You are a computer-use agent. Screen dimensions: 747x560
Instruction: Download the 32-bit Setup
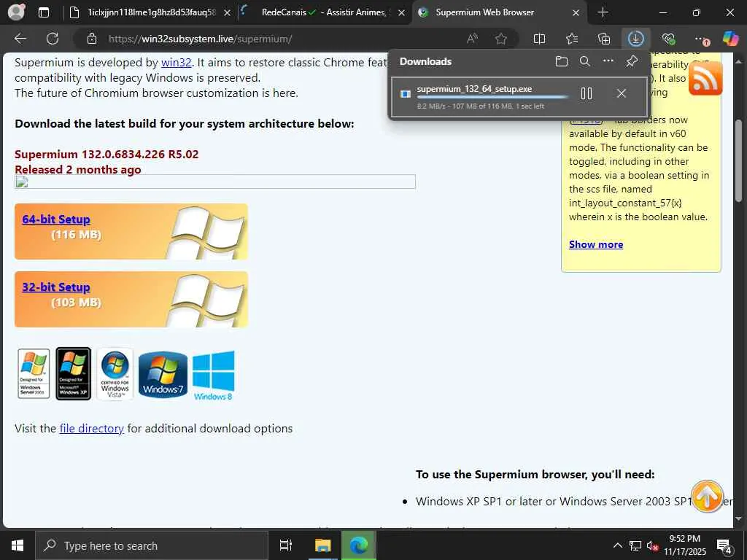[55, 287]
